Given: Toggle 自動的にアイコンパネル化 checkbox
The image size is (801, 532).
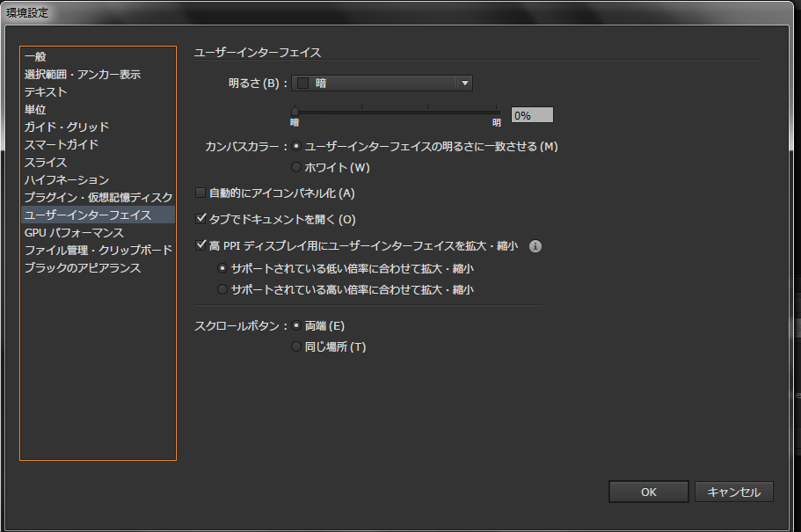Looking at the screenshot, I should 200,193.
